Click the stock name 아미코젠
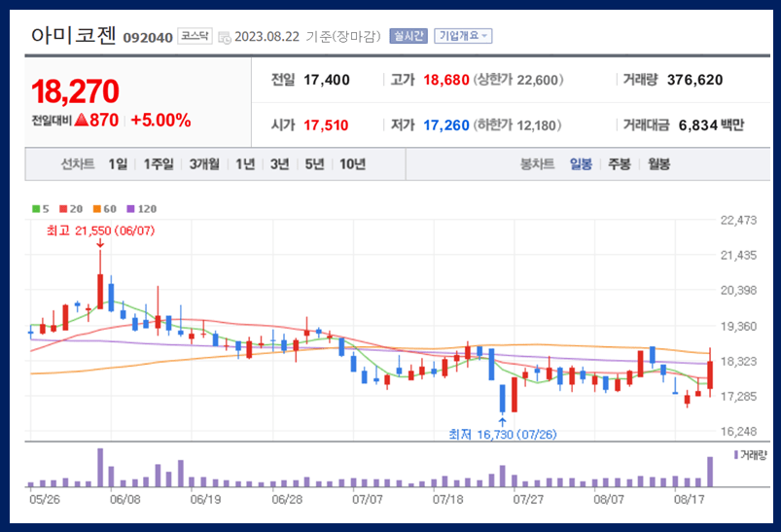This screenshot has height=532, width=781. 74,35
